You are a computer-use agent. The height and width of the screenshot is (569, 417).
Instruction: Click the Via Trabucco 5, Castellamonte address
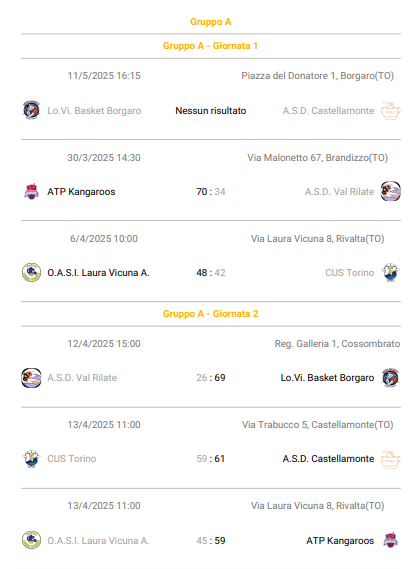318,425
